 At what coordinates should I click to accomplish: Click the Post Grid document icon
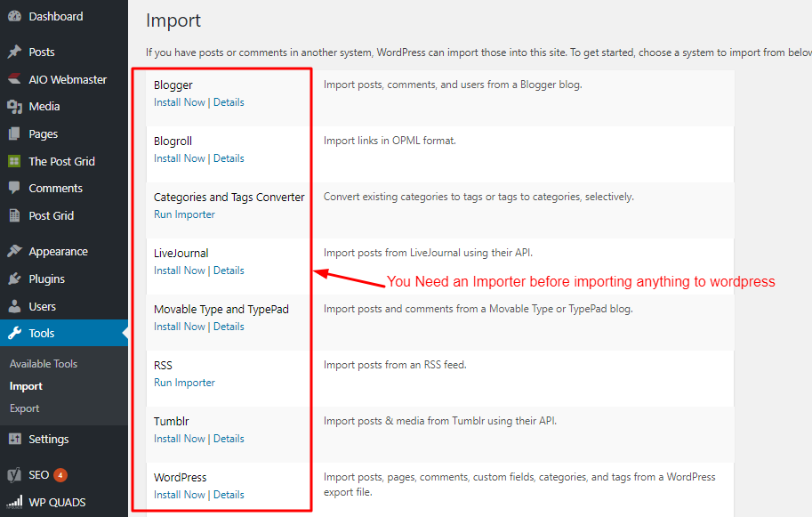click(14, 215)
